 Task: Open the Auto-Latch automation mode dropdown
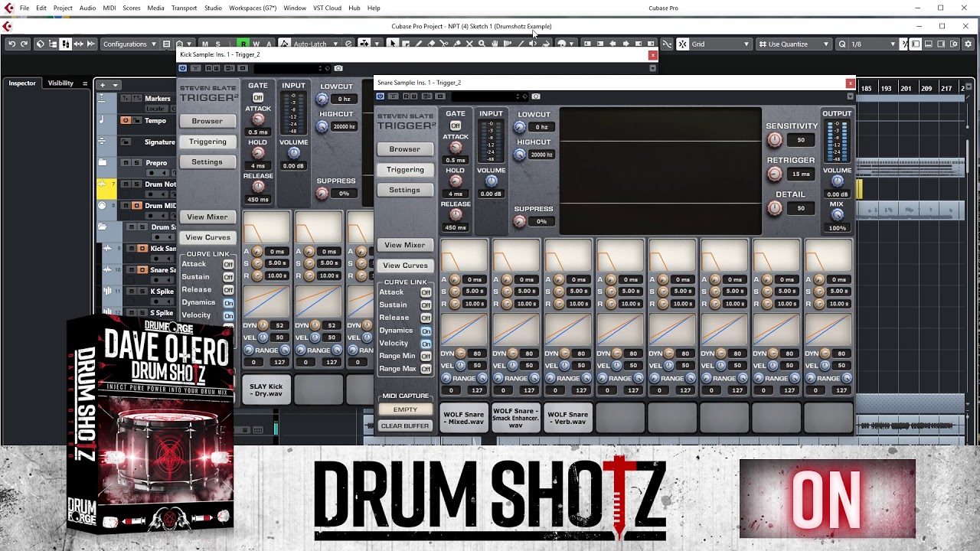click(x=315, y=44)
